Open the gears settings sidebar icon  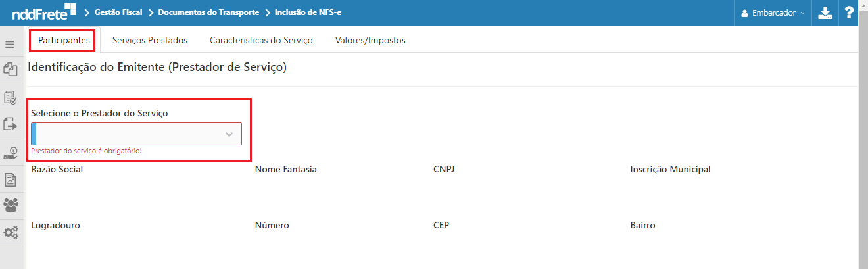[x=10, y=232]
